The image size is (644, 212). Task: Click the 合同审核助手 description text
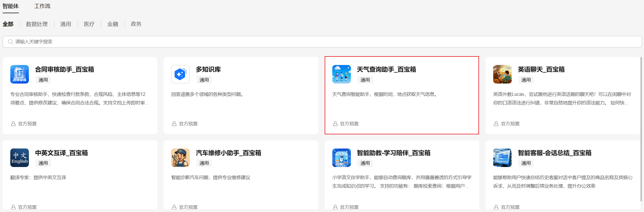tap(80, 99)
